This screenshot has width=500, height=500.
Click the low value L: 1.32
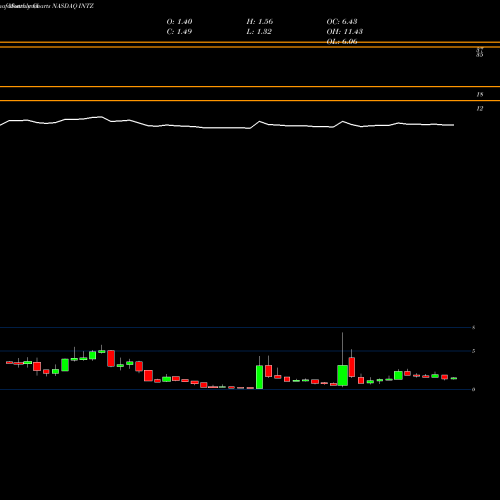coord(259,32)
